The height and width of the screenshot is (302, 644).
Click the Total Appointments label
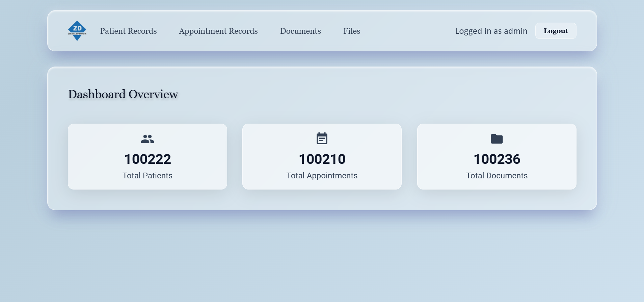(322, 176)
